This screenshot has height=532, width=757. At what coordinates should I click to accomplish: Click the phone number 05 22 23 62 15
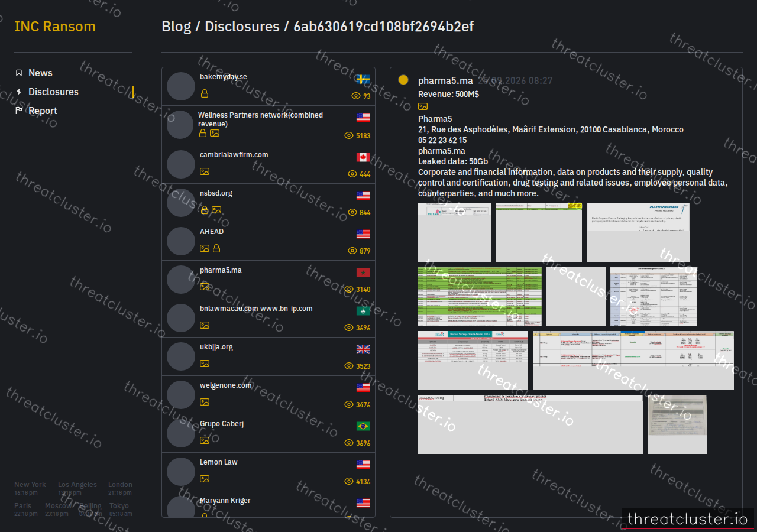point(442,140)
